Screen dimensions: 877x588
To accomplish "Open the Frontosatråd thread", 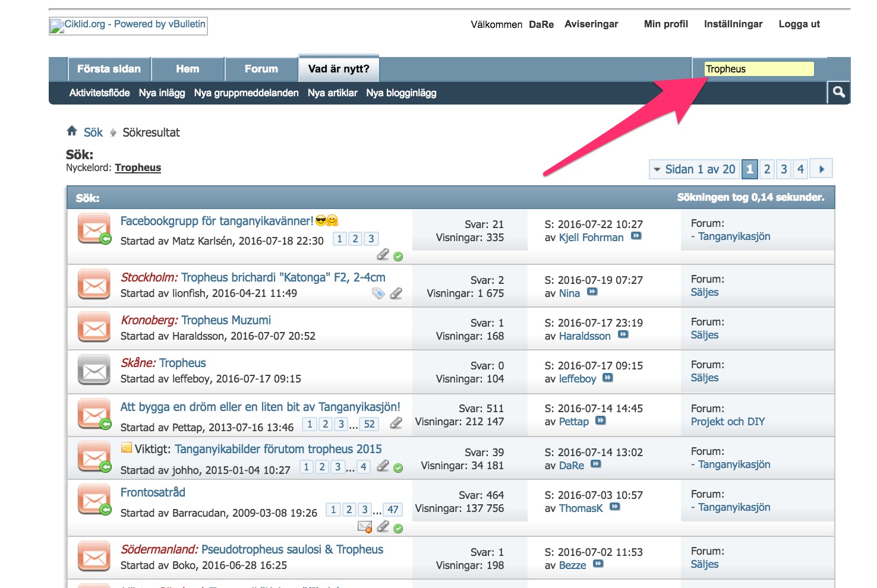I will tap(153, 492).
